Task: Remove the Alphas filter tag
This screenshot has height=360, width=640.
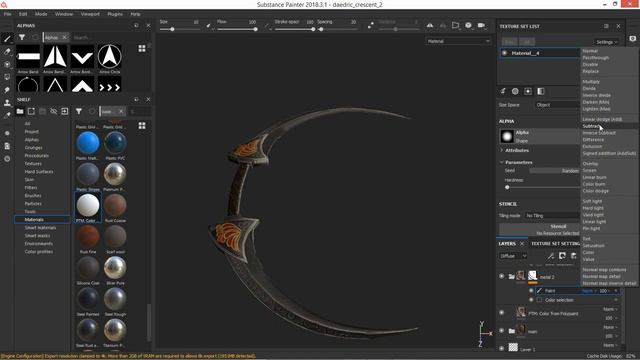Action: pos(64,37)
